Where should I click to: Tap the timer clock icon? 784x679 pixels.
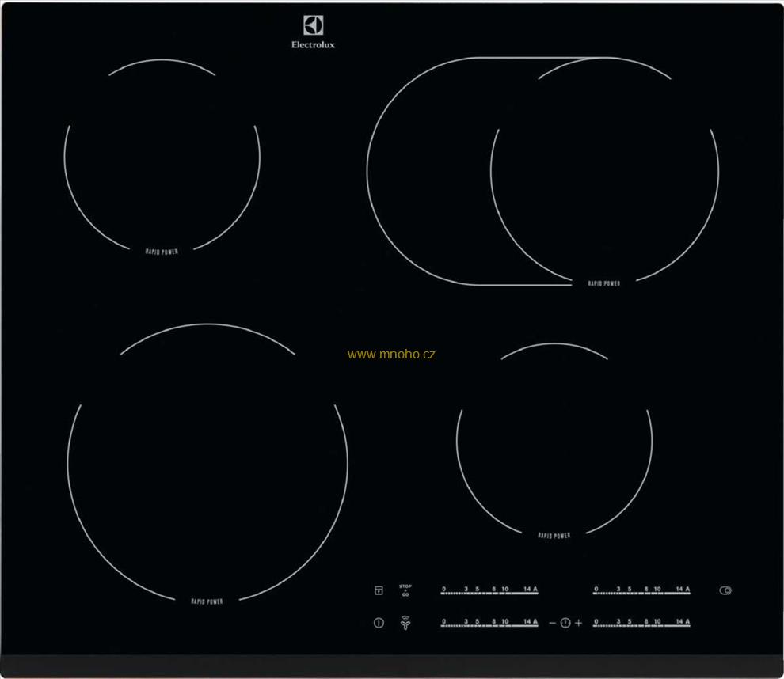coord(565,623)
